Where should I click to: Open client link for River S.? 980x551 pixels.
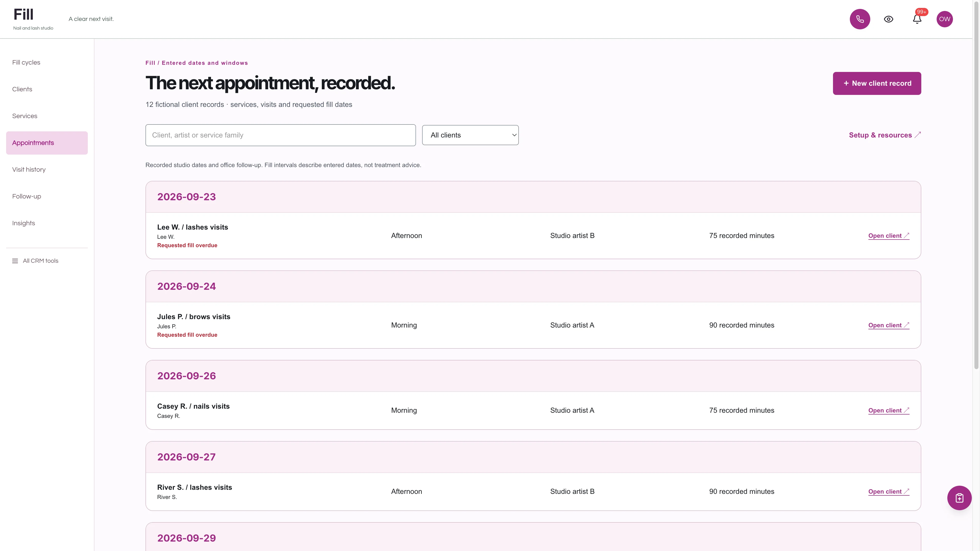889,491
